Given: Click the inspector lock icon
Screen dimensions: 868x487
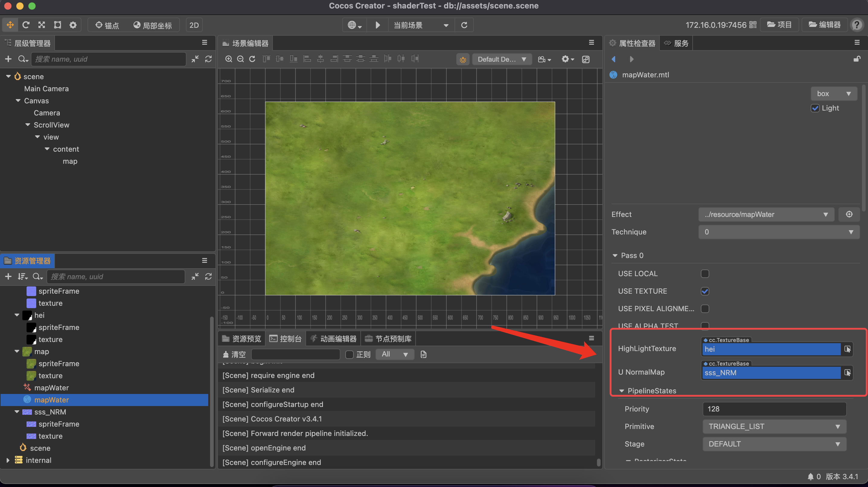Looking at the screenshot, I should click(x=857, y=59).
